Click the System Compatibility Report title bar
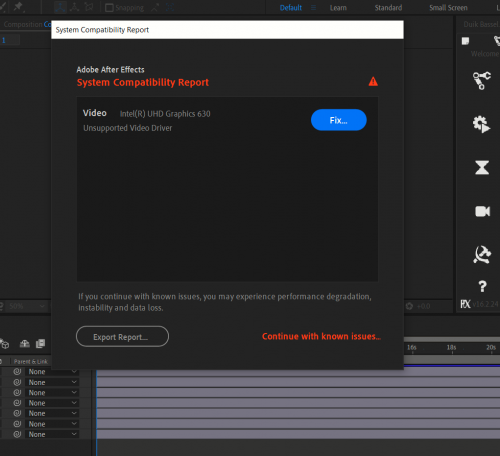This screenshot has width=500, height=456. [x=227, y=30]
